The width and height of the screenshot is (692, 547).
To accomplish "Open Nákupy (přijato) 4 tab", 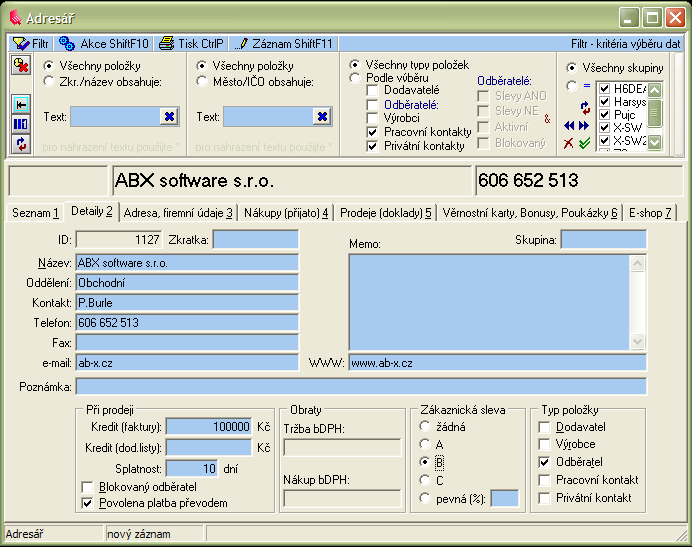I will click(x=286, y=213).
